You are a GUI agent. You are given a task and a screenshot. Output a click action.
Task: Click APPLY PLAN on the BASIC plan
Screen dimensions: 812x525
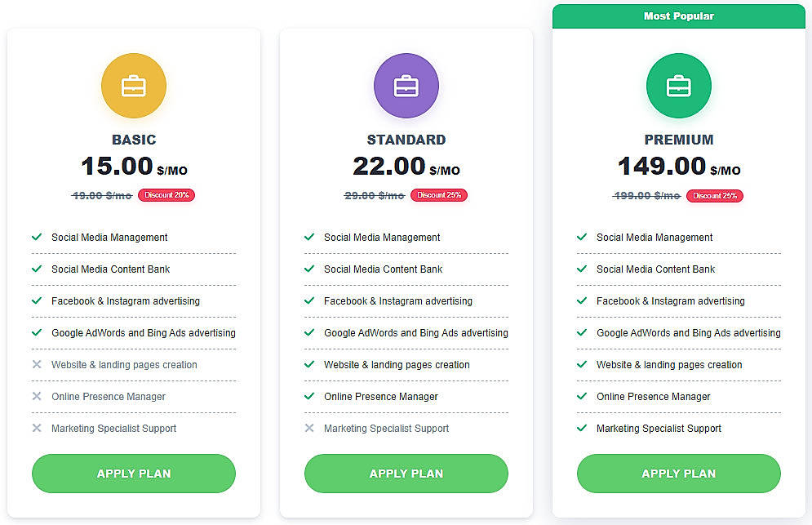pyautogui.click(x=133, y=474)
